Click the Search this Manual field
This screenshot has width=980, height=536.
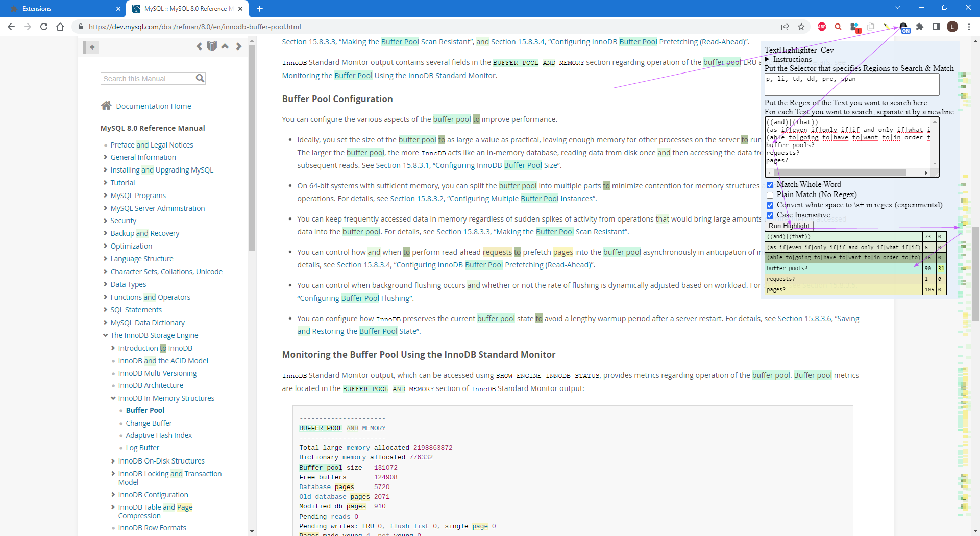pos(148,78)
